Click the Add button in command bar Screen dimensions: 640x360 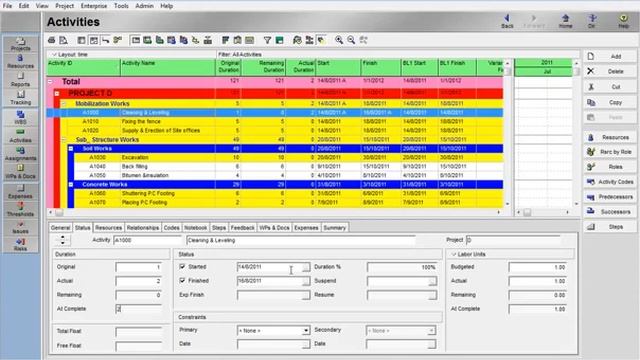click(610, 56)
